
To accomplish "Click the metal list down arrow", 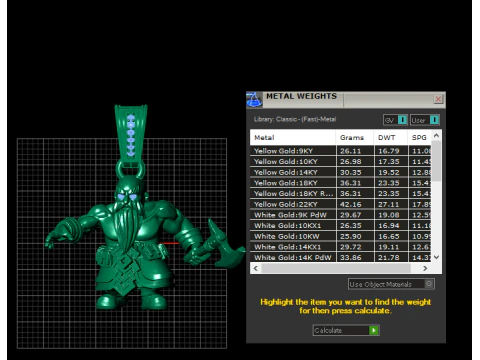I will click(x=436, y=257).
